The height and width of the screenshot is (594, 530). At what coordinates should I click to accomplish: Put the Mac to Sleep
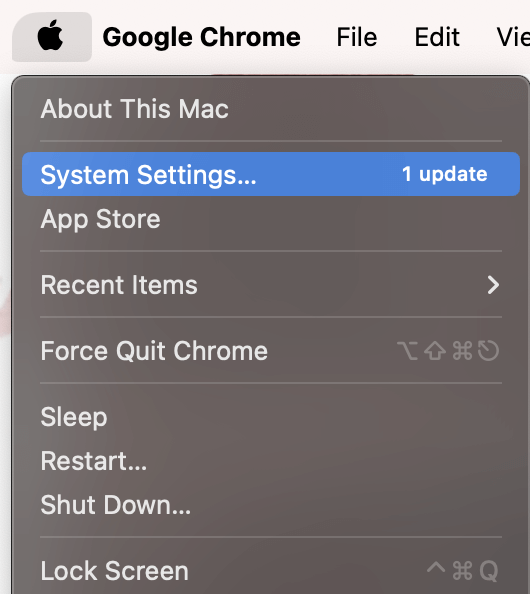(271, 417)
